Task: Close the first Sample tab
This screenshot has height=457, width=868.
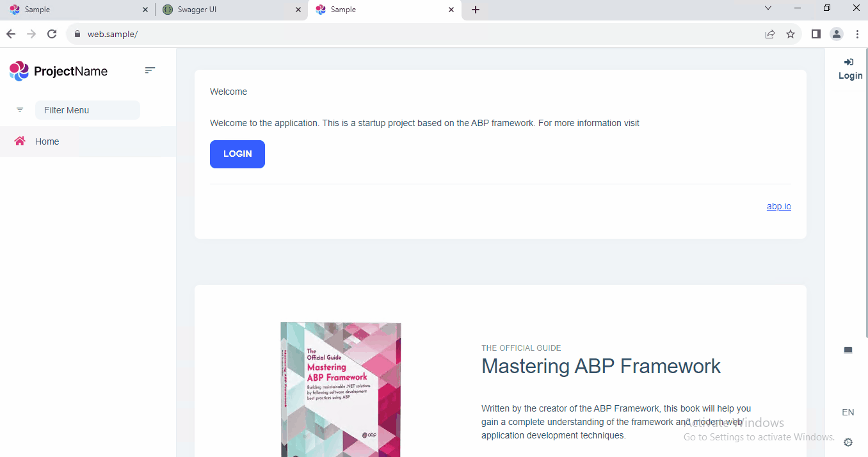Action: click(x=145, y=10)
